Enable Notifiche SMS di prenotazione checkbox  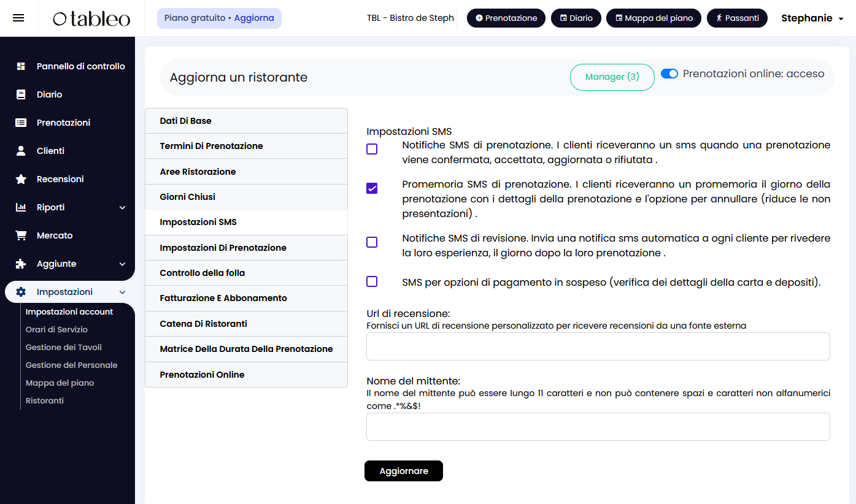pyautogui.click(x=372, y=149)
